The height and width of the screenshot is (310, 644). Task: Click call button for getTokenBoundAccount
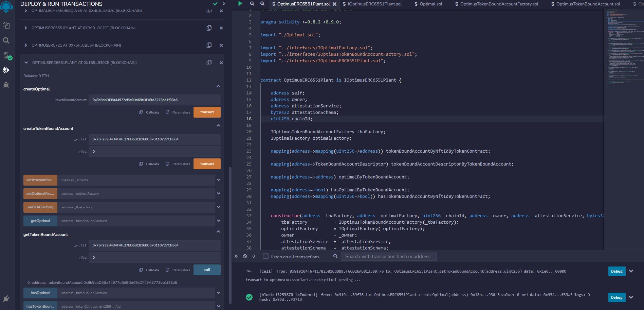coord(207,270)
